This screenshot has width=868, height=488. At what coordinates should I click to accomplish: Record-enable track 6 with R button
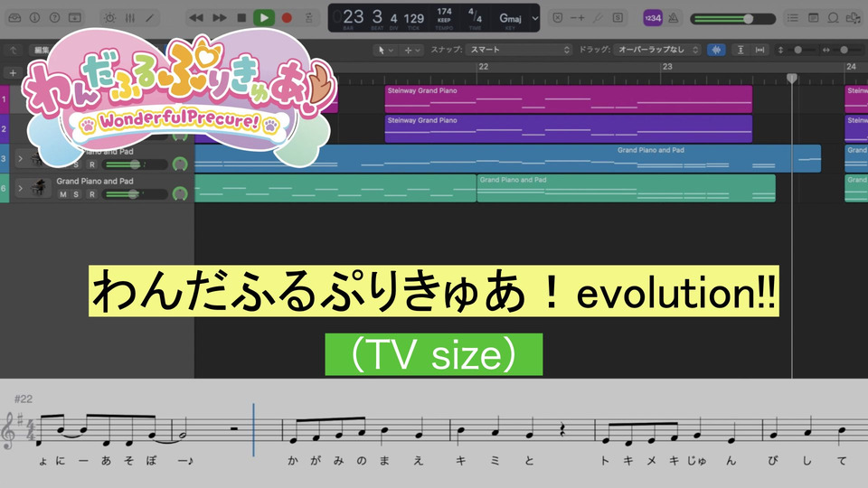(x=92, y=194)
